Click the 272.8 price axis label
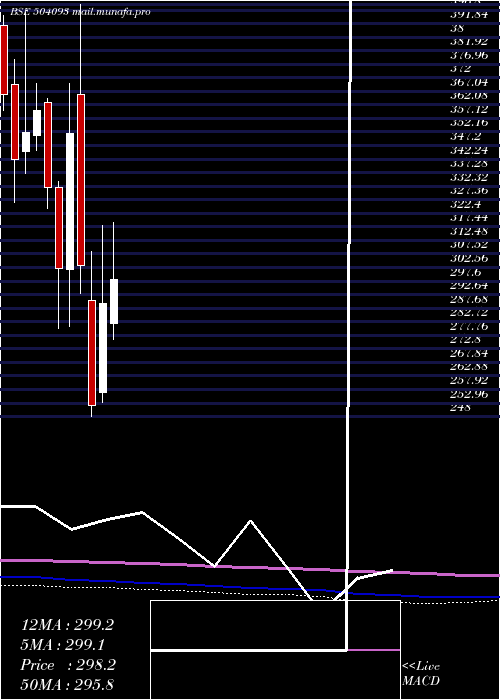The width and height of the screenshot is (500, 700). pyautogui.click(x=466, y=340)
